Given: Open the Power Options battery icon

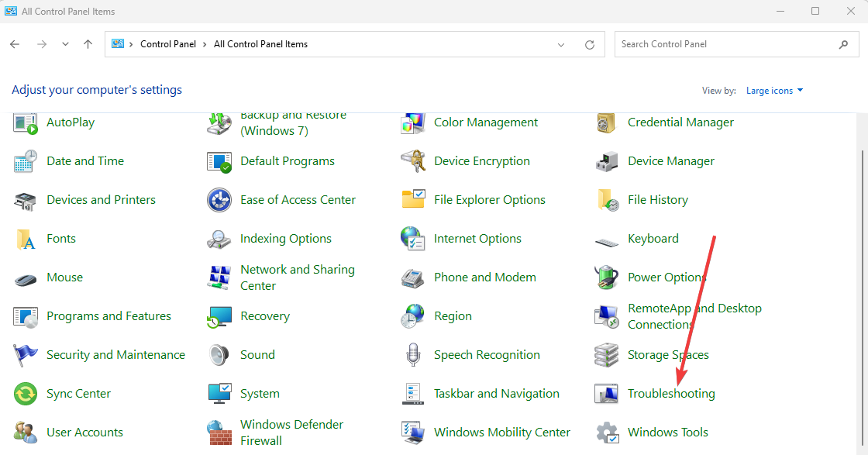Looking at the screenshot, I should [x=607, y=277].
